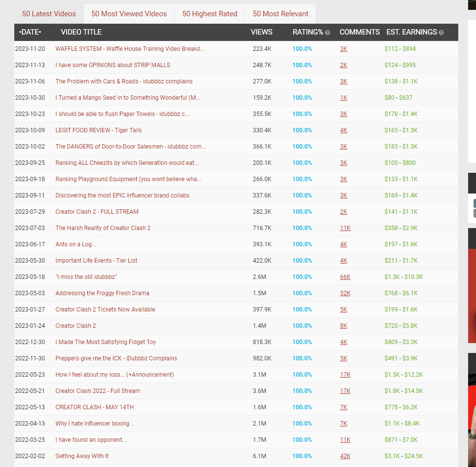The width and height of the screenshot is (476, 467).
Task: Open the Ranking ALL Cheezits video
Action: click(127, 163)
